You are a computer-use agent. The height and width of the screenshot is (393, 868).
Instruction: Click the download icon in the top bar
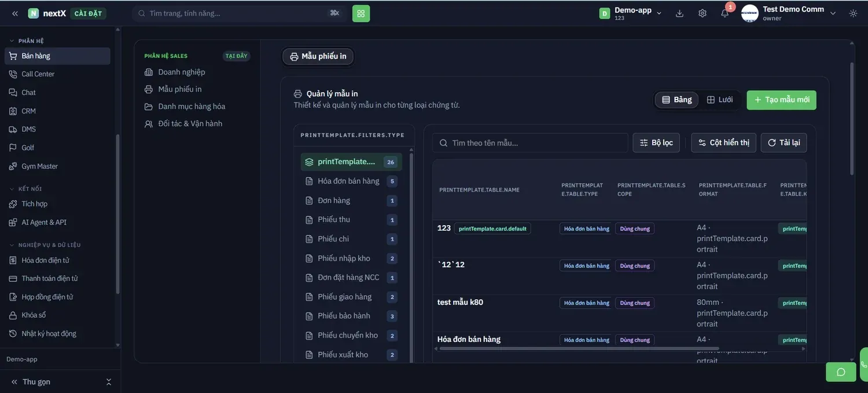pos(680,13)
